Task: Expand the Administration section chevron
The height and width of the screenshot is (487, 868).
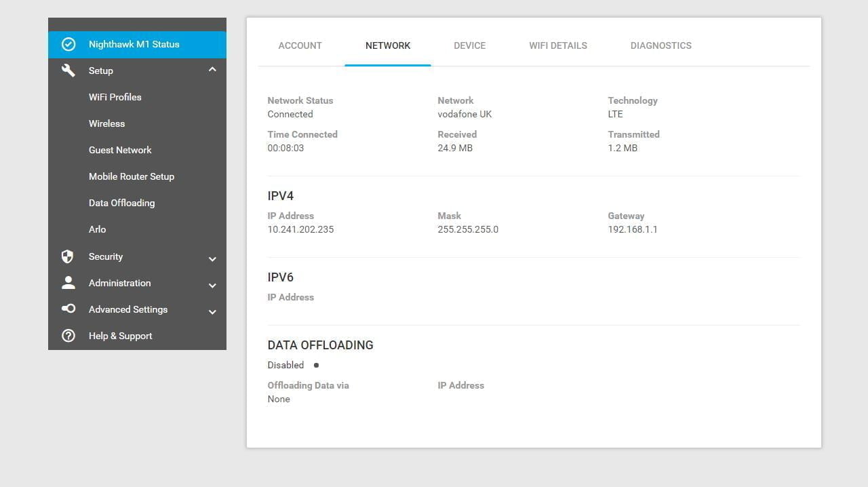Action: point(212,285)
